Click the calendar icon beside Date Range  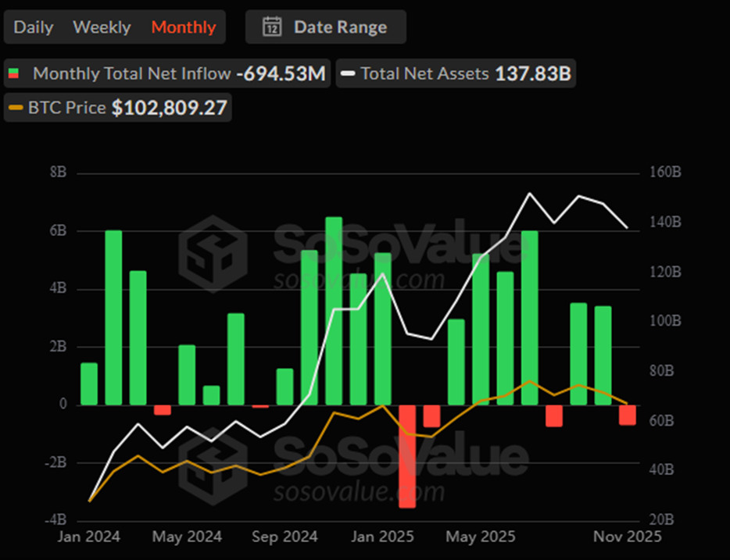click(271, 27)
